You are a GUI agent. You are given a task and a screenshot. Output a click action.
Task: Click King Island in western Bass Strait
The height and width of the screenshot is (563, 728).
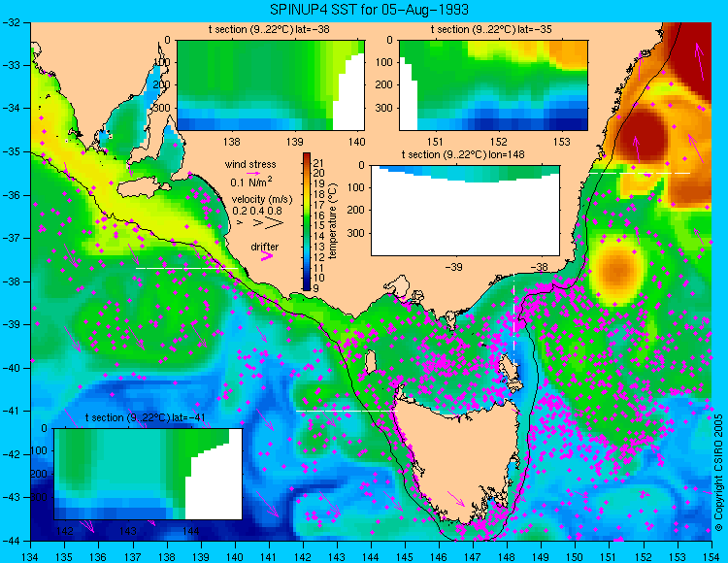(x=370, y=362)
